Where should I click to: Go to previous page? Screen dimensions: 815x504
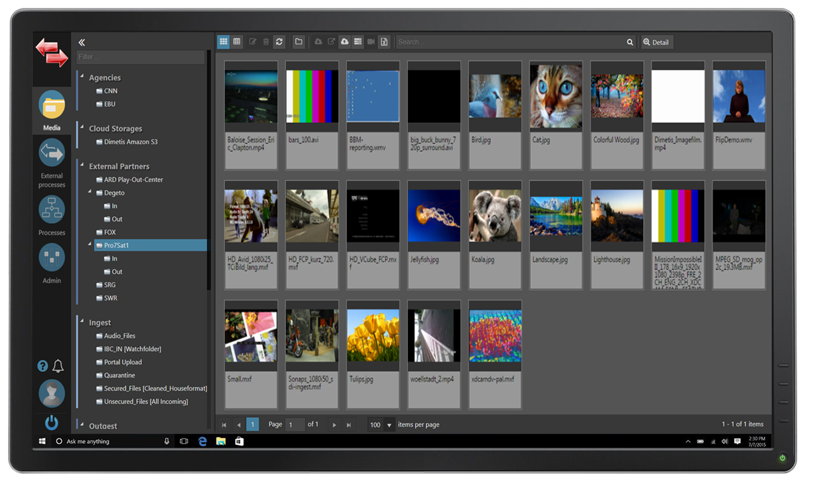pos(238,425)
